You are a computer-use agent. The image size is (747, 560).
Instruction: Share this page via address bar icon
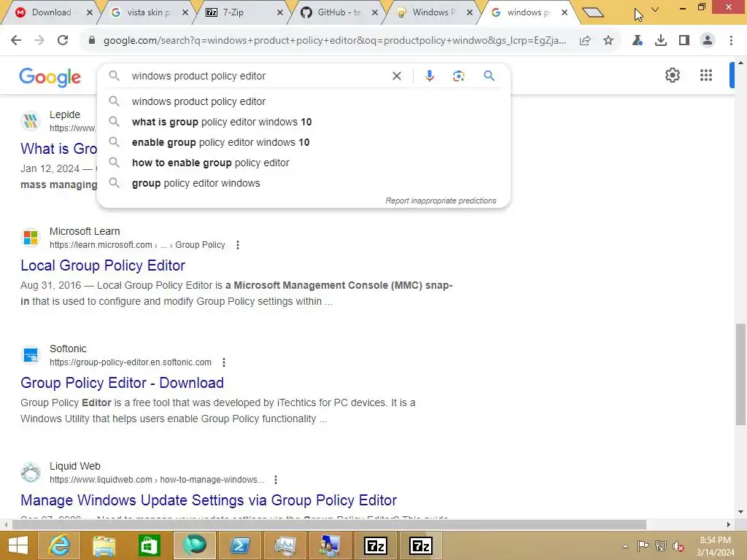pyautogui.click(x=585, y=41)
